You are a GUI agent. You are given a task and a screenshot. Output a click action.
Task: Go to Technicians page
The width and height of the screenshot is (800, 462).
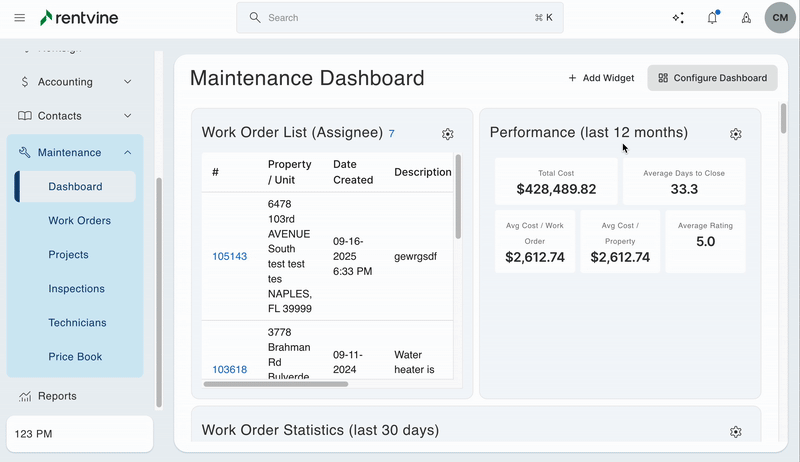79,323
